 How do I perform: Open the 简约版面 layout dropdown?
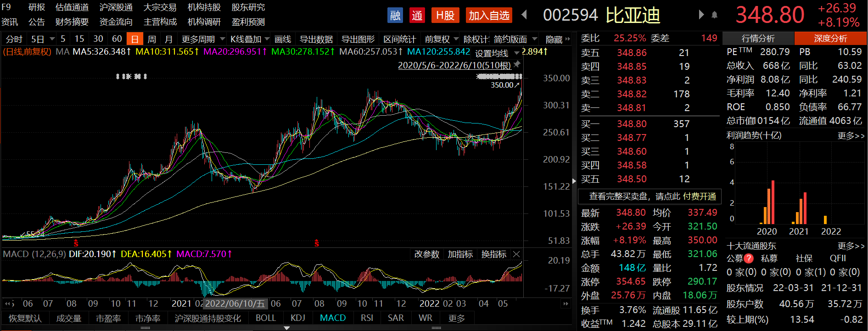coord(515,39)
